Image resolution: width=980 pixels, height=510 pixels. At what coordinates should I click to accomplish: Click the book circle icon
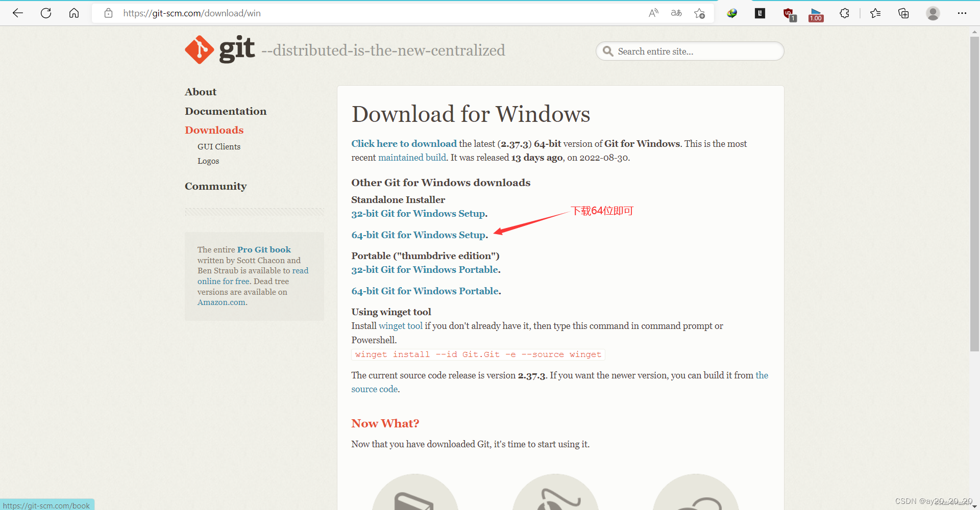click(415, 493)
